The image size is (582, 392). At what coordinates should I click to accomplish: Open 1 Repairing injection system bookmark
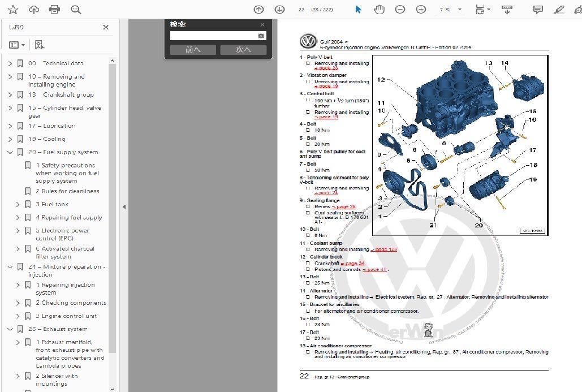point(66,289)
